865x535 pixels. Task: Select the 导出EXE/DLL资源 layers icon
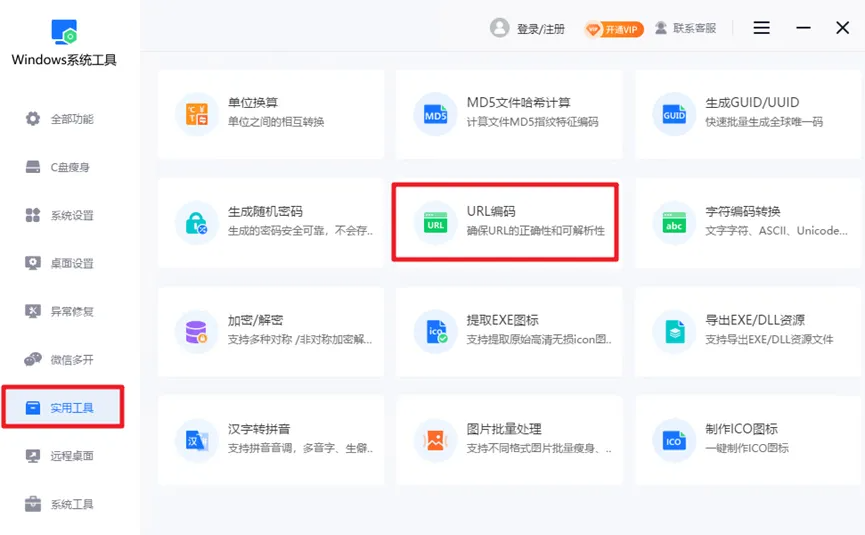coord(675,332)
